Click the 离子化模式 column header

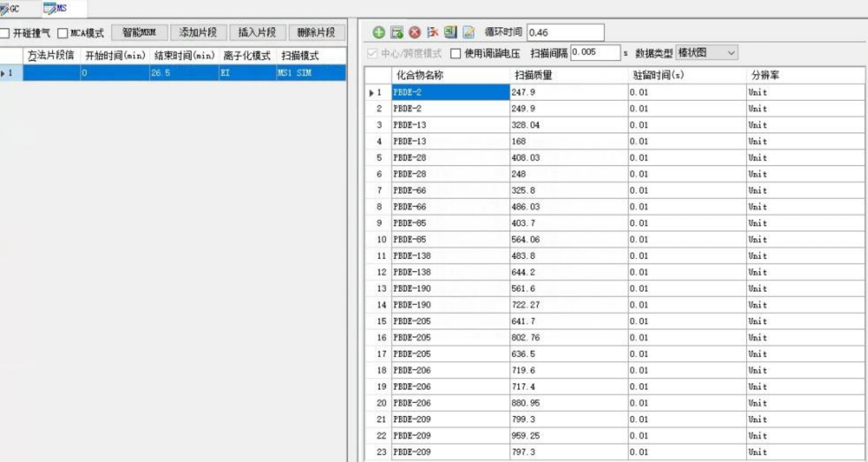[247, 56]
